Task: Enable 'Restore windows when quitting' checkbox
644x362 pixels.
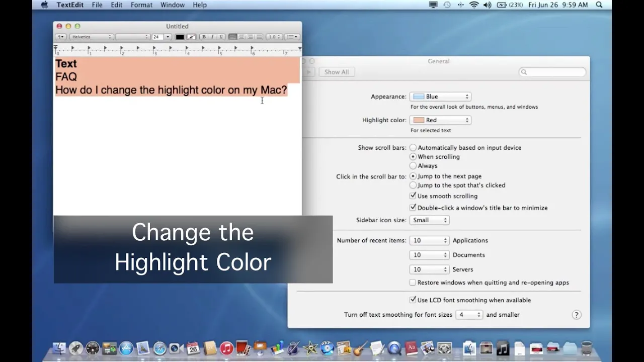Action: click(x=413, y=283)
